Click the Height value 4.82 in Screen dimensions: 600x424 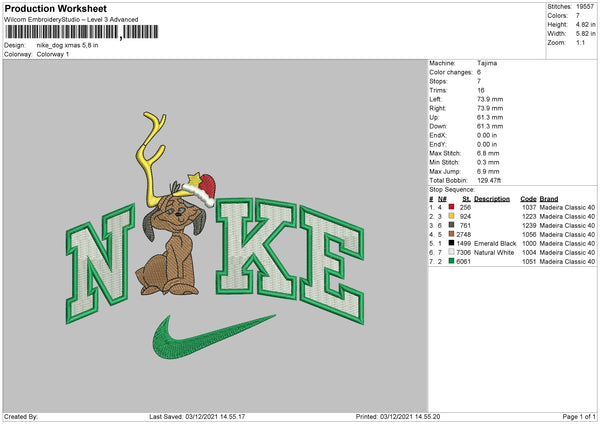pyautogui.click(x=586, y=24)
